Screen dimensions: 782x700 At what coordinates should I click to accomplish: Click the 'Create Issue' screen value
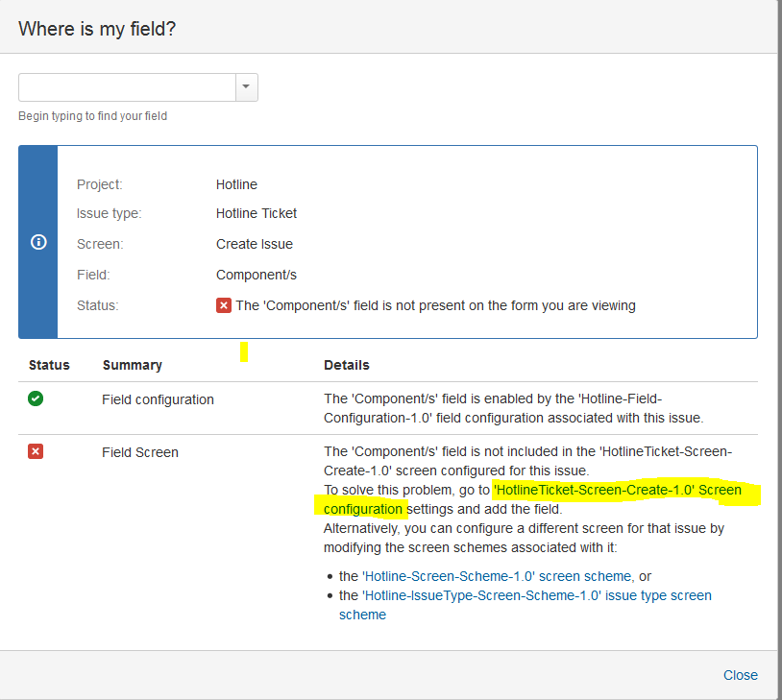pos(255,244)
